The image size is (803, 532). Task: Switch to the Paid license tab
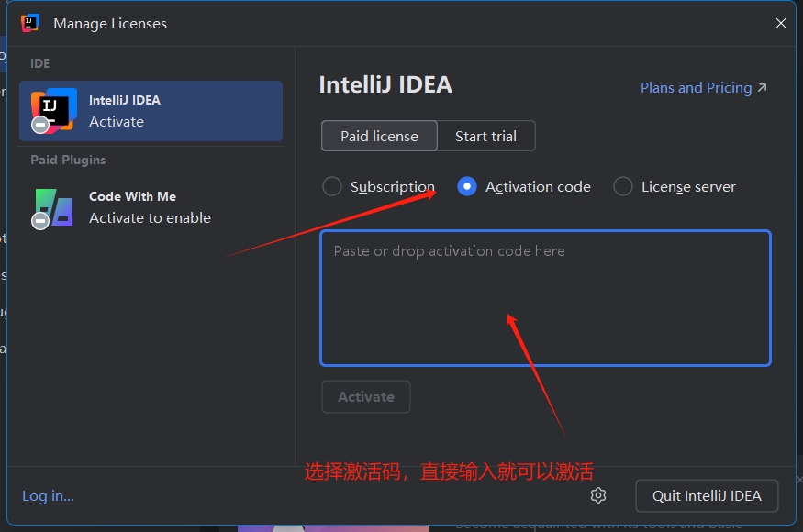(x=379, y=136)
